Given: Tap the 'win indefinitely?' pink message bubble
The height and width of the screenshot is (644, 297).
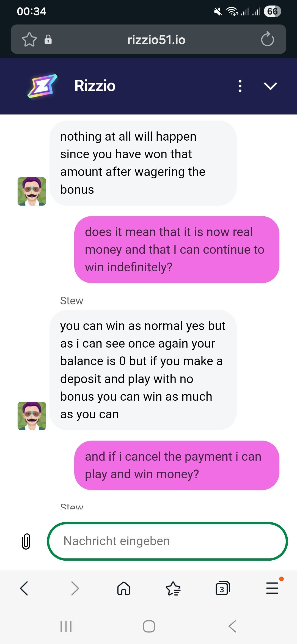Looking at the screenshot, I should (177, 250).
